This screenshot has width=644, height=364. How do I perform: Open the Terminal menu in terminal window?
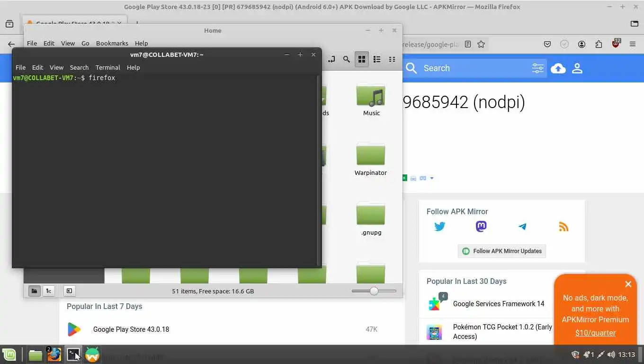107,67
